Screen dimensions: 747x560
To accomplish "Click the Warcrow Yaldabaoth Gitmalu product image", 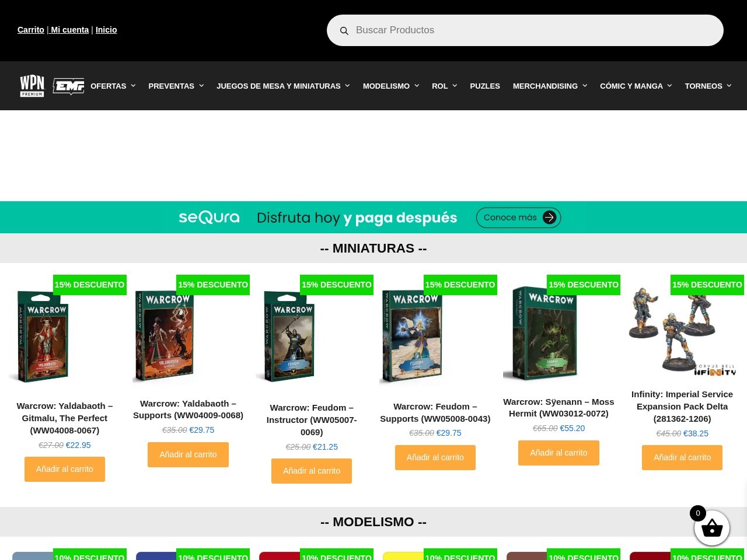I will pyautogui.click(x=41, y=336).
